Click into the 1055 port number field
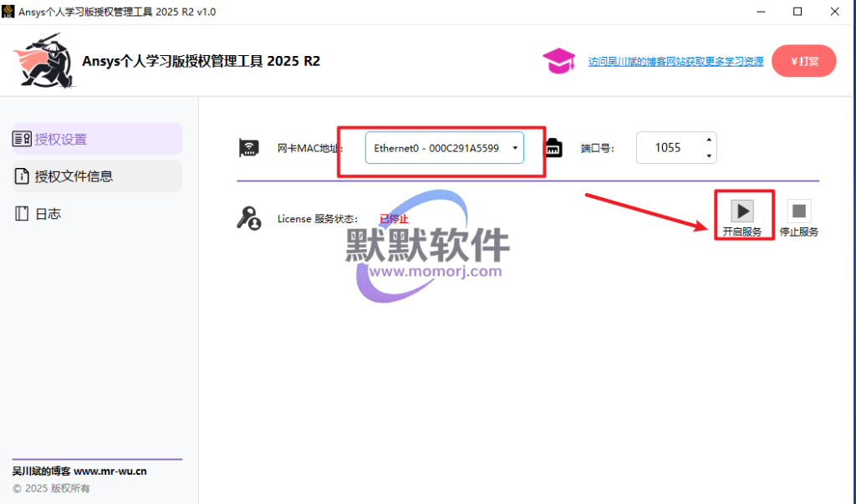The height and width of the screenshot is (504, 856). click(x=668, y=148)
